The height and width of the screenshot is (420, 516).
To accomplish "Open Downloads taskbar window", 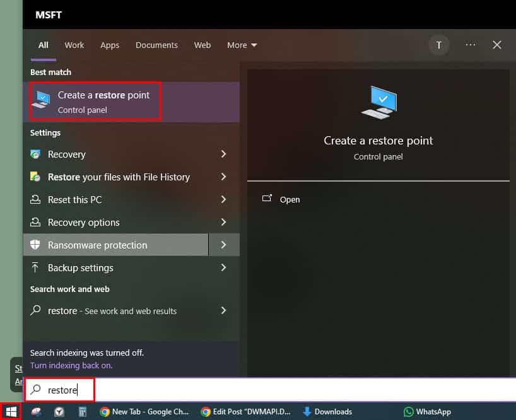I will [x=328, y=412].
